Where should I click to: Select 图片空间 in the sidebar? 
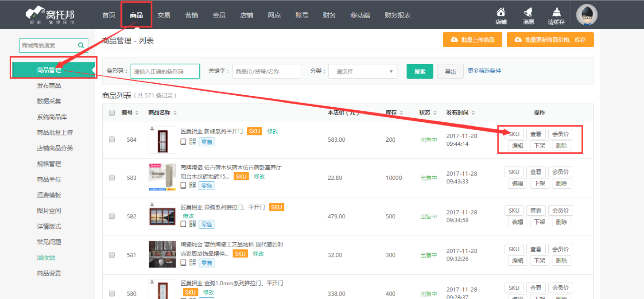point(49,211)
